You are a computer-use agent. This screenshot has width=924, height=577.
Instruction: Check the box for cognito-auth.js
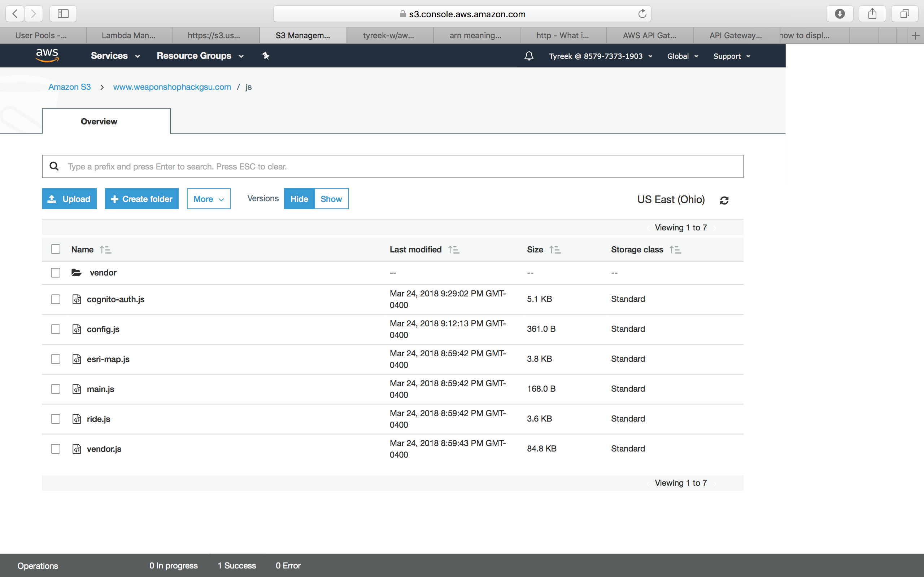56,299
